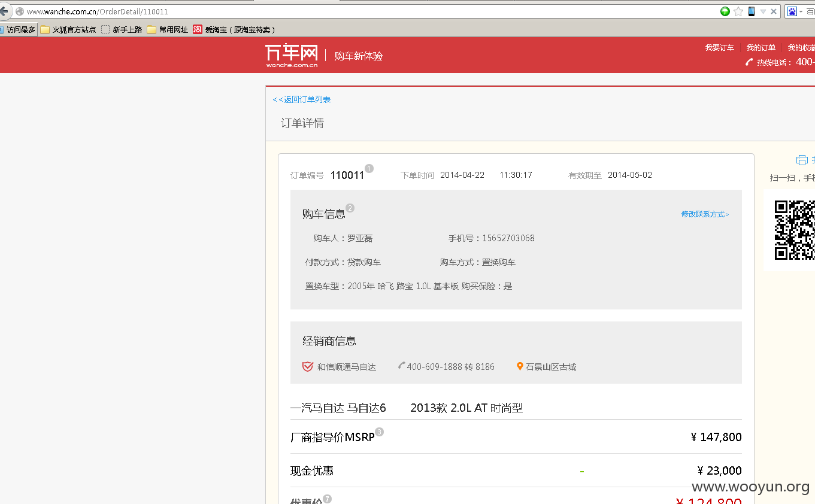Click the red verified shield dealer icon

pyautogui.click(x=308, y=366)
